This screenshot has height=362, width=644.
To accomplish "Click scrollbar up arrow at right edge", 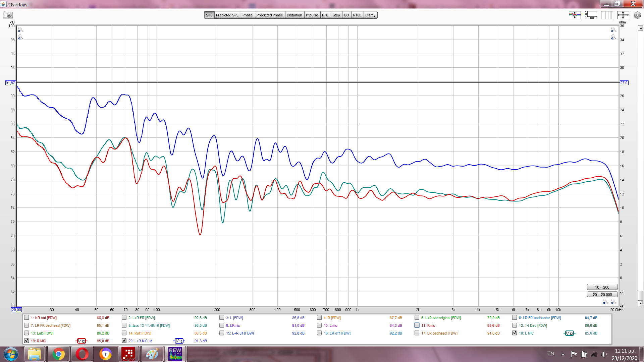I will [641, 28].
